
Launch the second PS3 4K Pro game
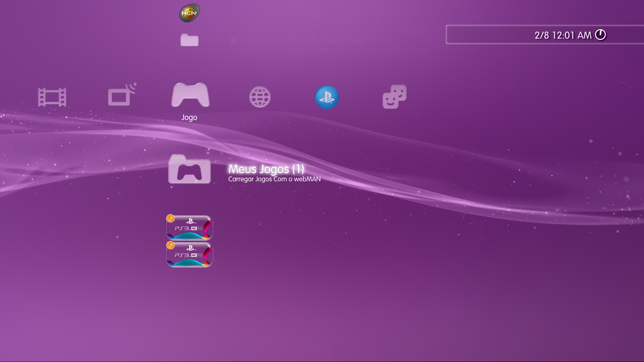coord(190,255)
